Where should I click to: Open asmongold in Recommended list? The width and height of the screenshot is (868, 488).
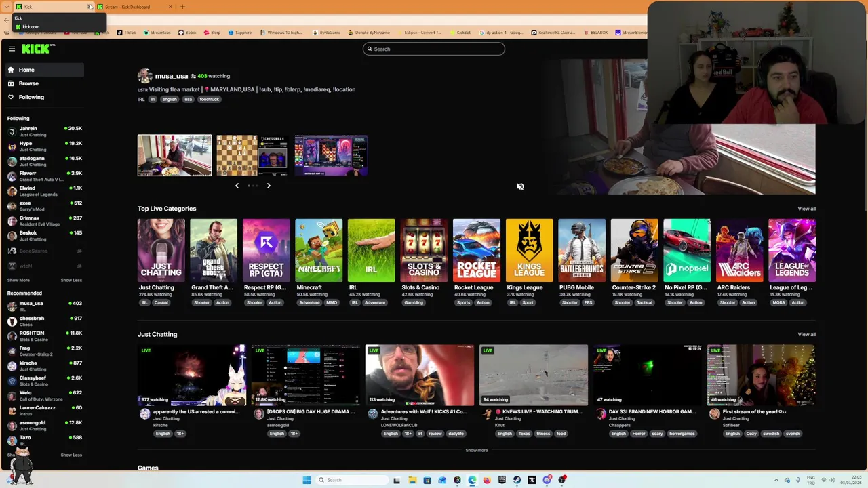(44, 425)
